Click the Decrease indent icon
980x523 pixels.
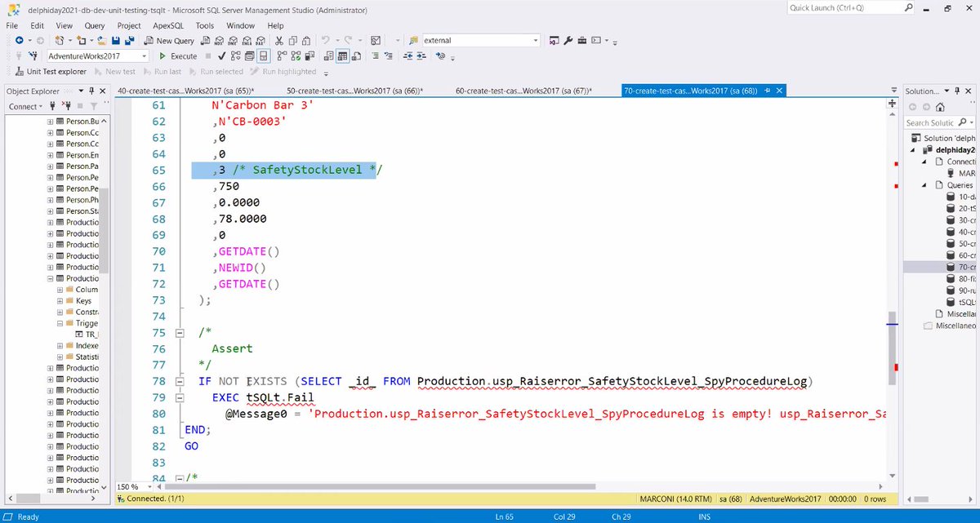[x=407, y=56]
